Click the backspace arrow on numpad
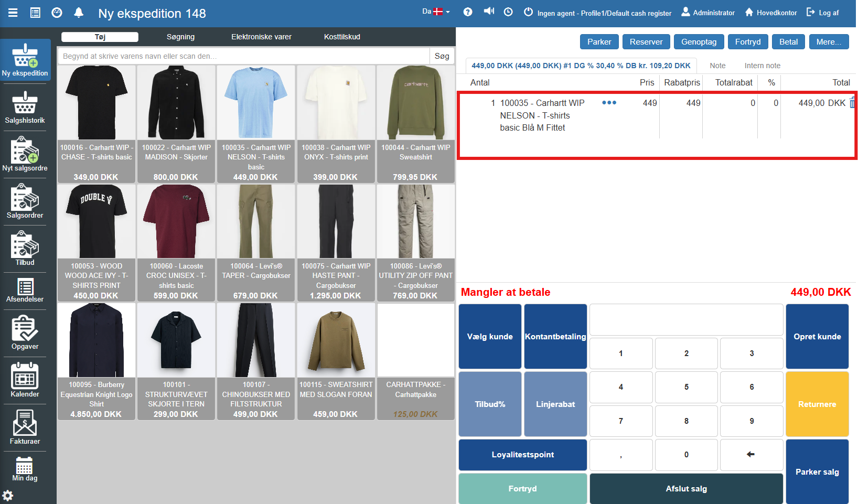 pos(752,454)
